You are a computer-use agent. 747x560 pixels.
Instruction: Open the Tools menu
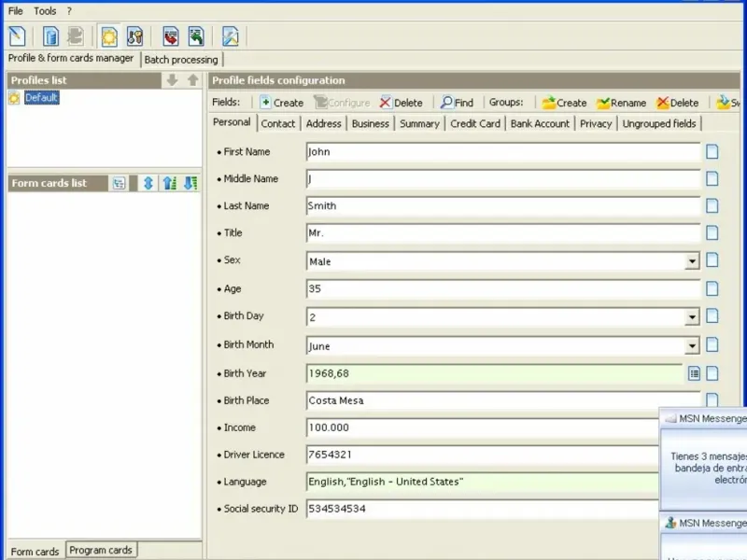pyautogui.click(x=45, y=11)
